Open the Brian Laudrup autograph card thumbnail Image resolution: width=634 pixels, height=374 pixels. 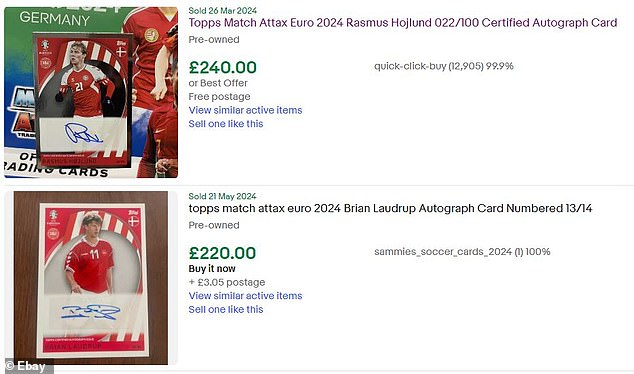coord(91,278)
